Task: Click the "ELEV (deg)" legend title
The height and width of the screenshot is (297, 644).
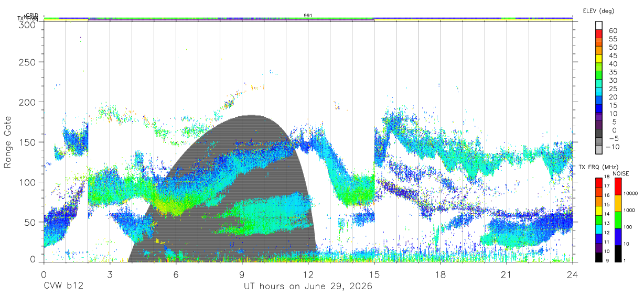Action: coord(598,10)
